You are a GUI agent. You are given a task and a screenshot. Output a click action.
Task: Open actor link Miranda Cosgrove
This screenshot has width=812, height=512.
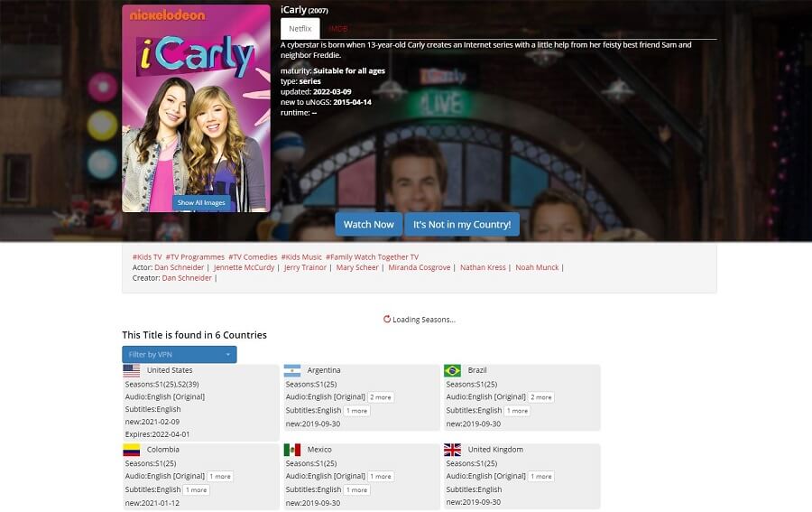tap(420, 267)
